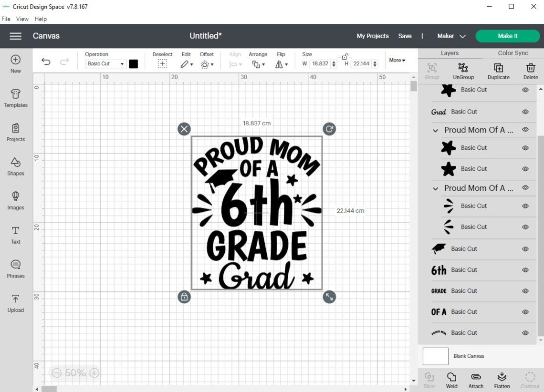Open the Phrases library
Viewport: 544px width, 392px height.
(x=15, y=269)
